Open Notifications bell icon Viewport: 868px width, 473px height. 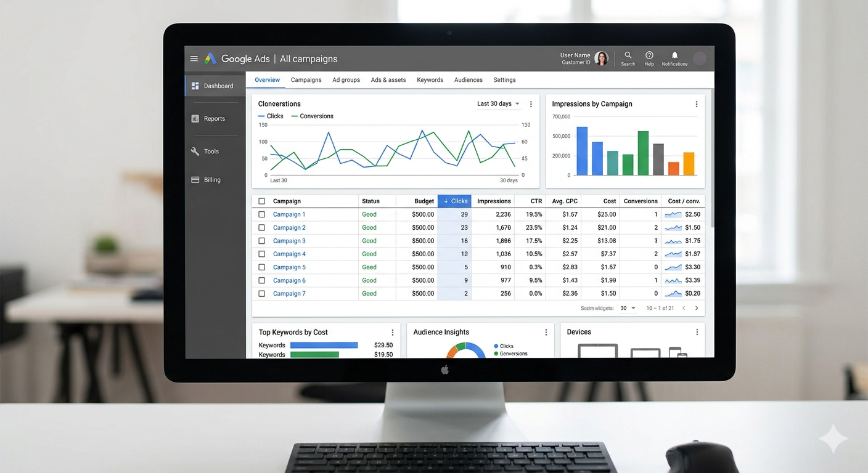click(674, 55)
